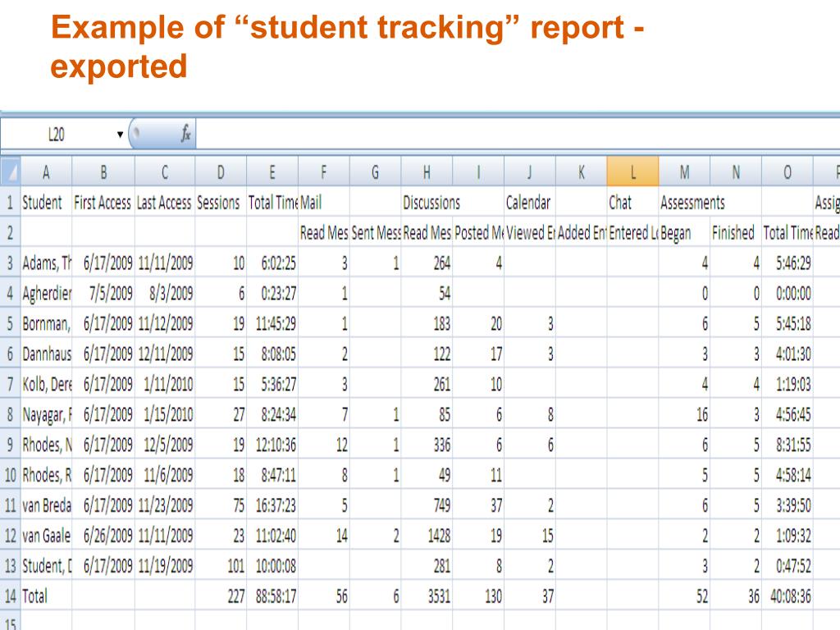Click the 'Calendar' header cell
This screenshot has height=630, width=840.
[x=529, y=202]
